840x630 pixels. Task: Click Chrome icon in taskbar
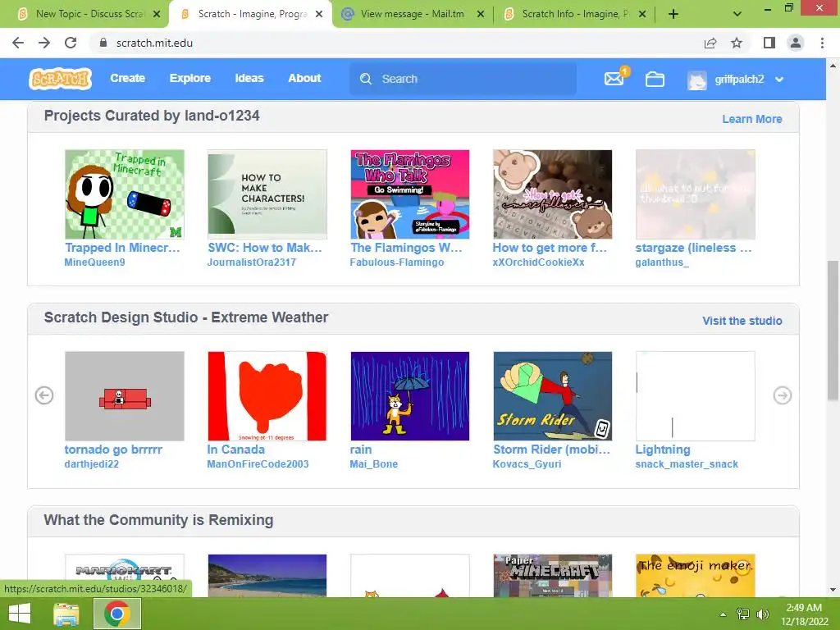pyautogui.click(x=117, y=614)
